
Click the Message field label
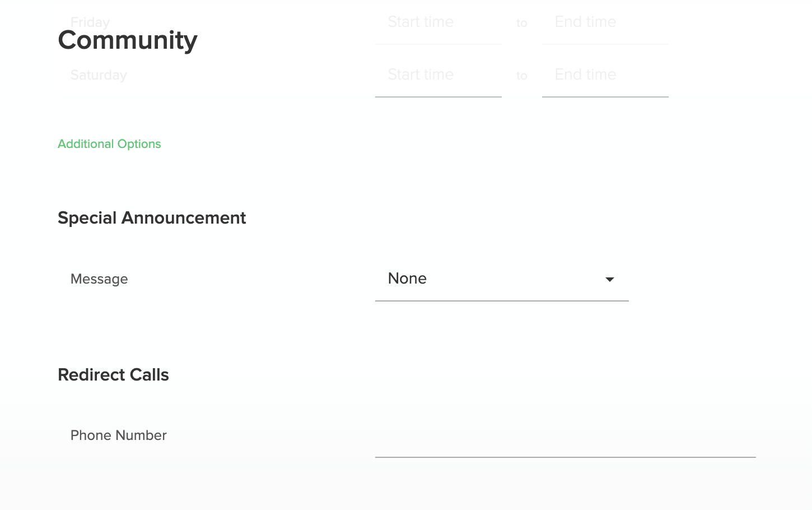click(99, 279)
